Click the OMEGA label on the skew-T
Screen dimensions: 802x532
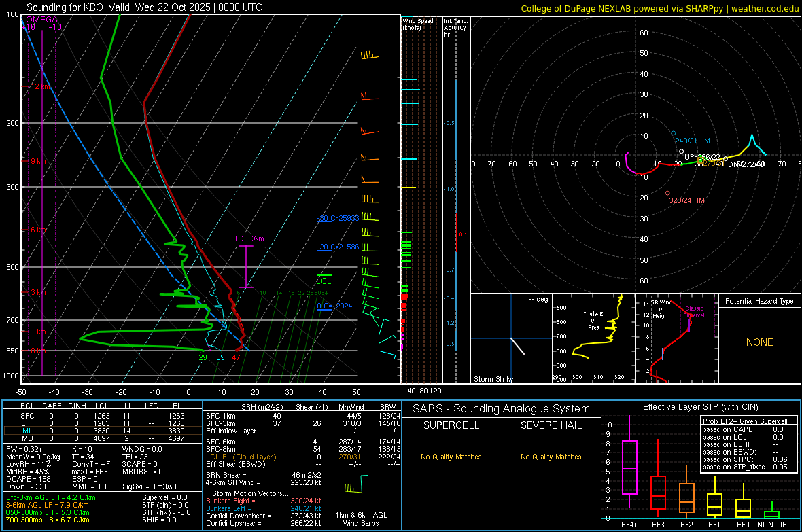coord(42,20)
